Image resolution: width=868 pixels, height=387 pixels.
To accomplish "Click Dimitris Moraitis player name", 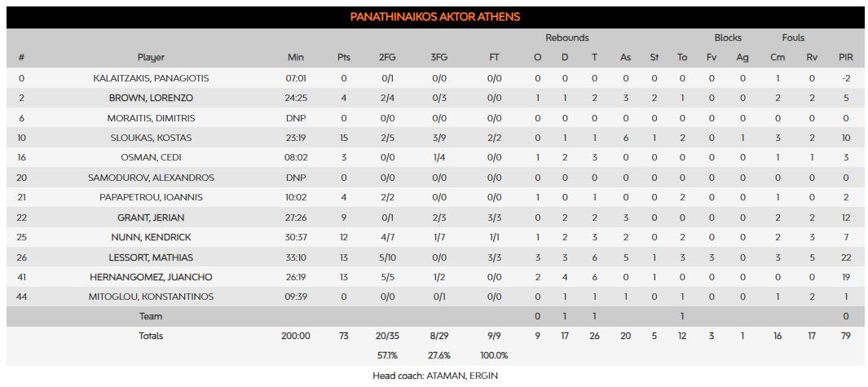I will tap(152, 118).
